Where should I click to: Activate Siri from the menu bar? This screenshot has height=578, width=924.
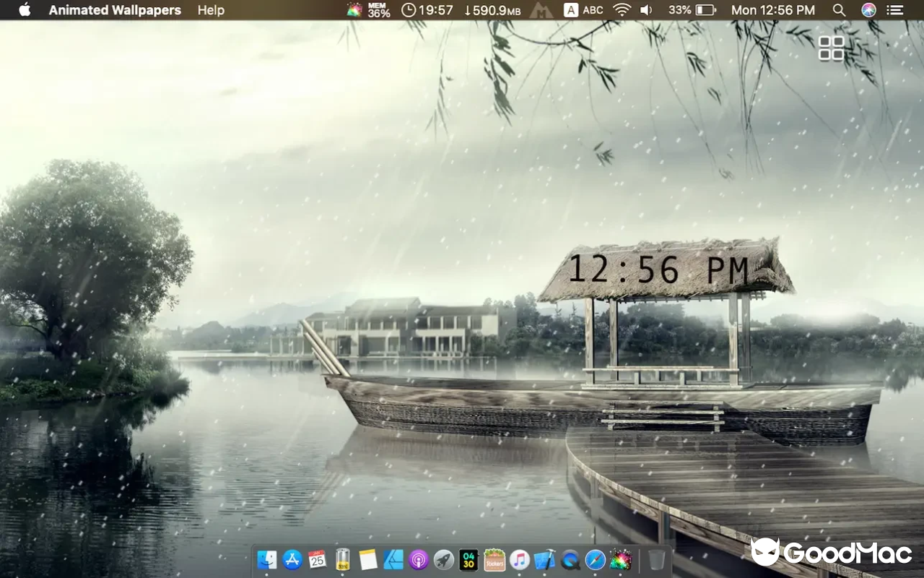pyautogui.click(x=867, y=10)
